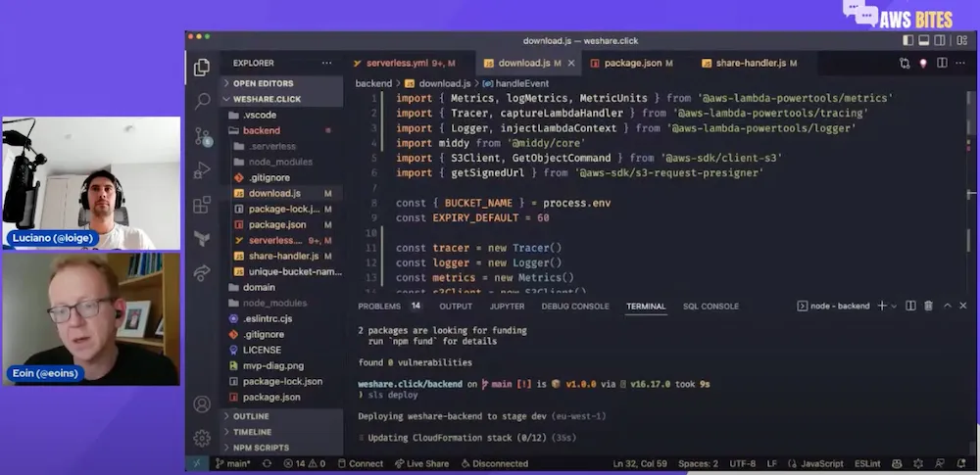Click Connect in the status bar

point(361,464)
